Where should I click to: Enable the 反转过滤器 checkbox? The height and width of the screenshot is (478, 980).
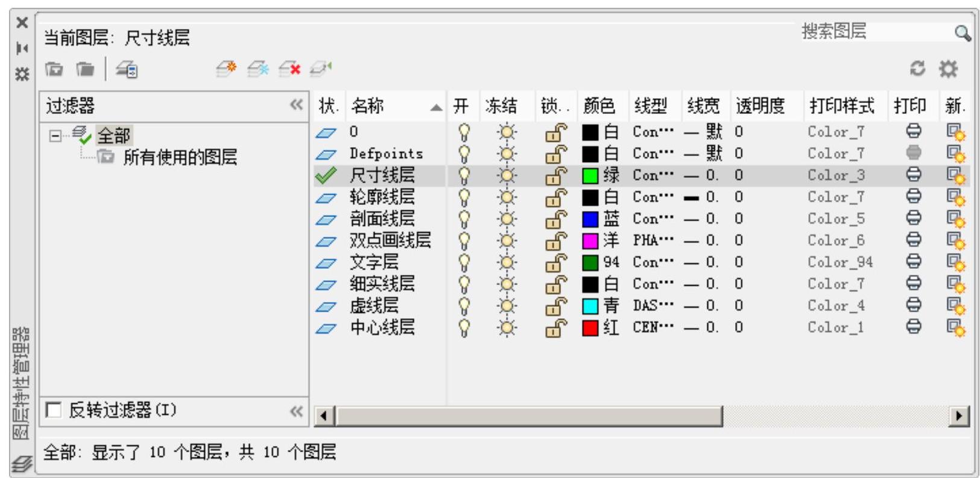click(x=54, y=410)
